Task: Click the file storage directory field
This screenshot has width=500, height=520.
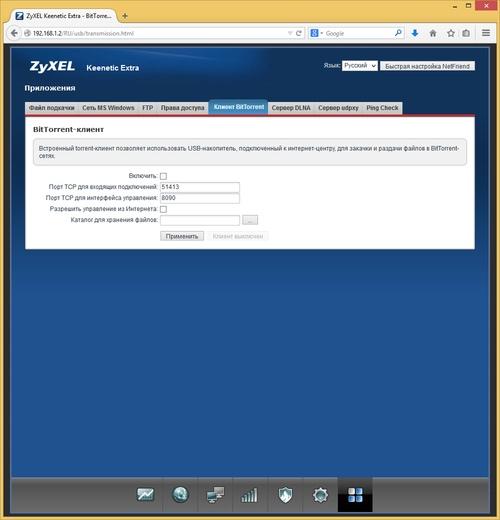Action: [200, 220]
